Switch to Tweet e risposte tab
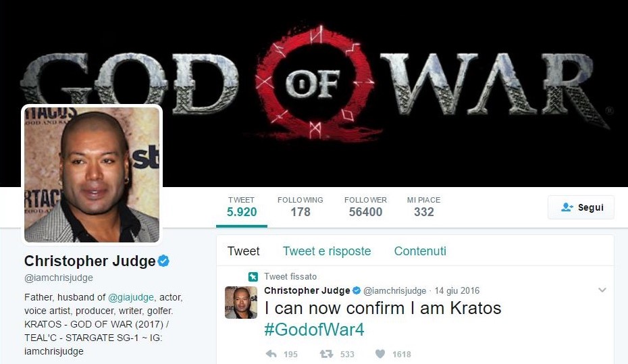The image size is (628, 364). 327,251
